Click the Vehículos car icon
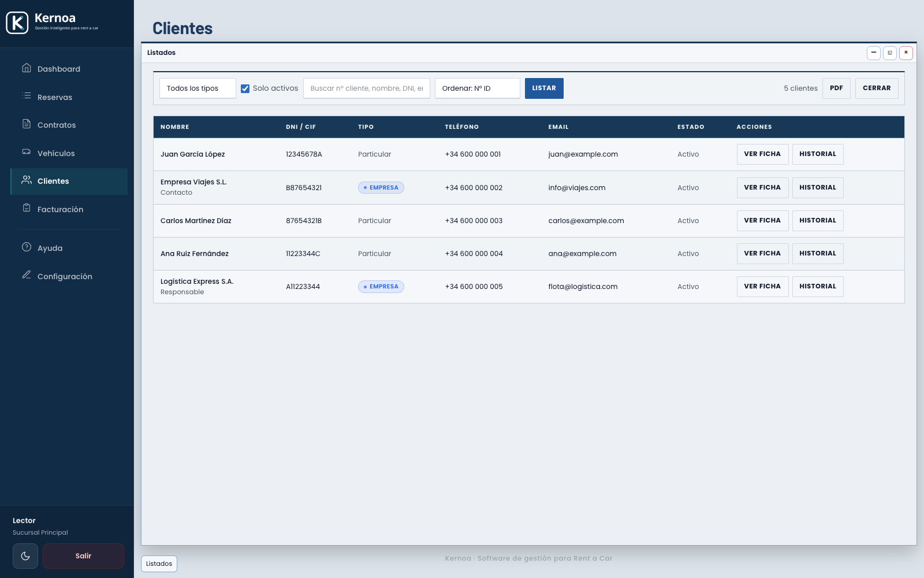924x578 pixels. tap(27, 152)
